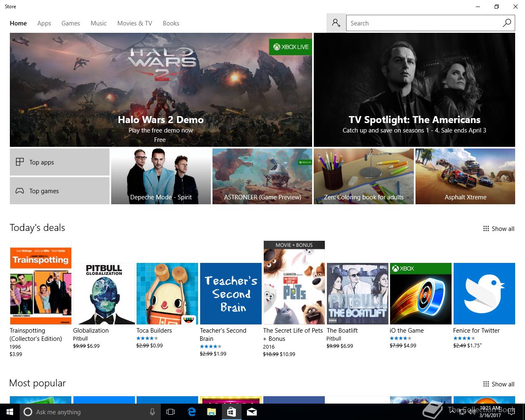Open the Books tab
Image resolution: width=525 pixels, height=420 pixels.
tap(171, 23)
